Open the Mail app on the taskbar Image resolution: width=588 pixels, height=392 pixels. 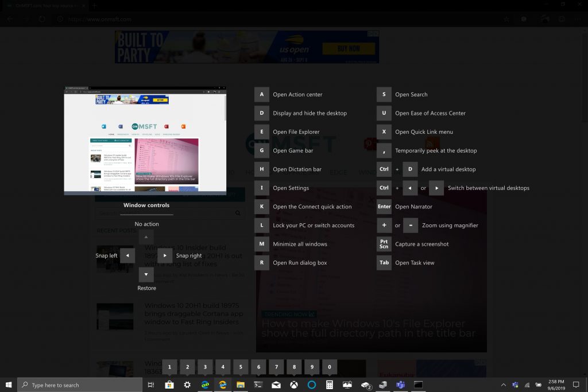coord(276,385)
